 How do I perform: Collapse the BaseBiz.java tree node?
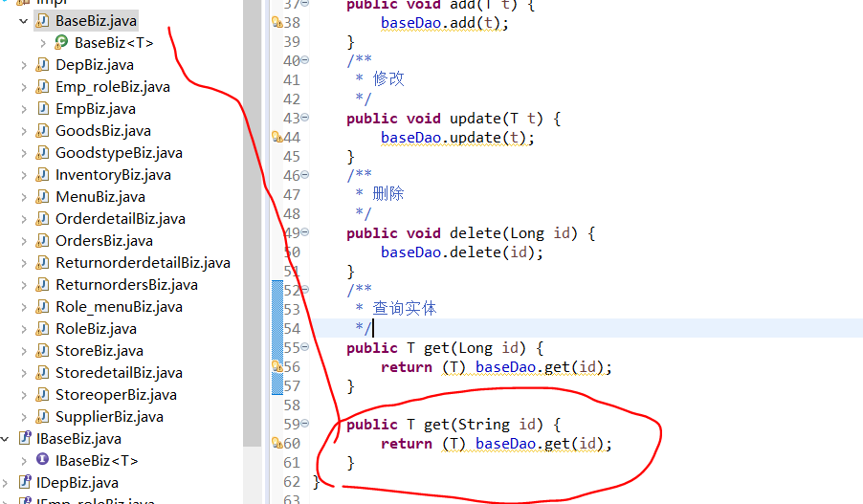tap(23, 21)
